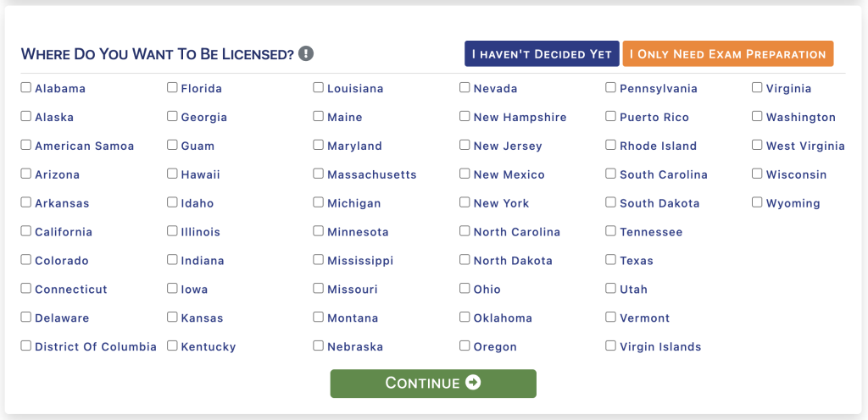Select the Puerto Rico checkbox
The image size is (868, 420).
[x=610, y=116]
